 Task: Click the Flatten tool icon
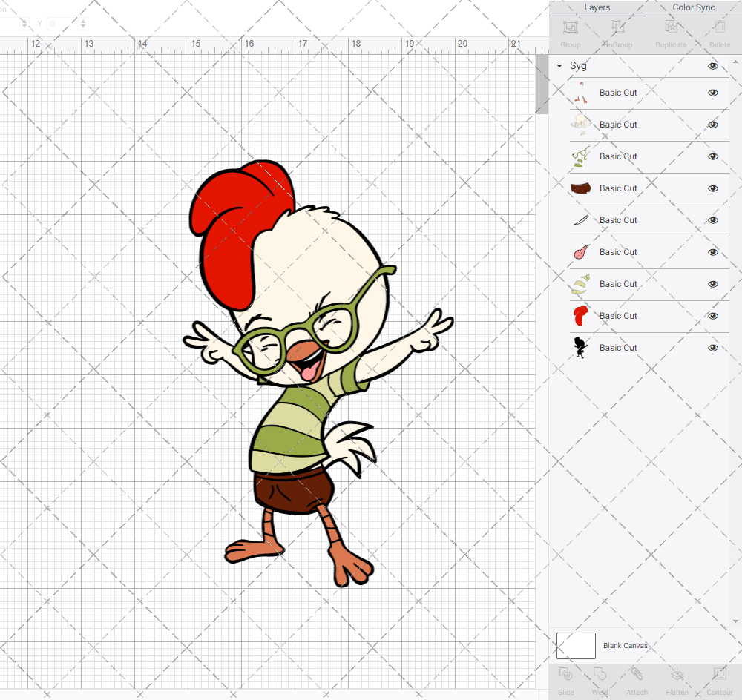(x=677, y=673)
